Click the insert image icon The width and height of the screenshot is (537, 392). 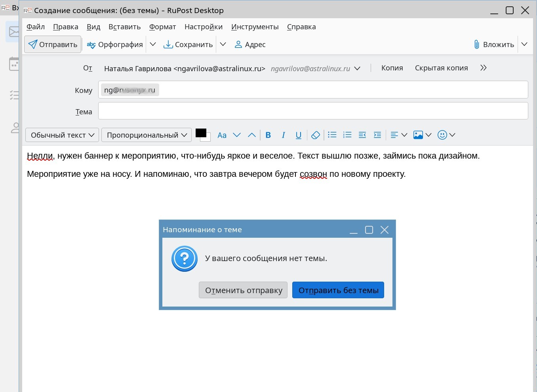tap(418, 135)
